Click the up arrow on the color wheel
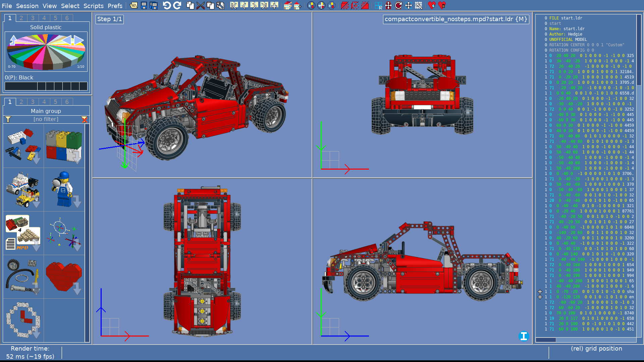The image size is (644, 362). [x=13, y=40]
